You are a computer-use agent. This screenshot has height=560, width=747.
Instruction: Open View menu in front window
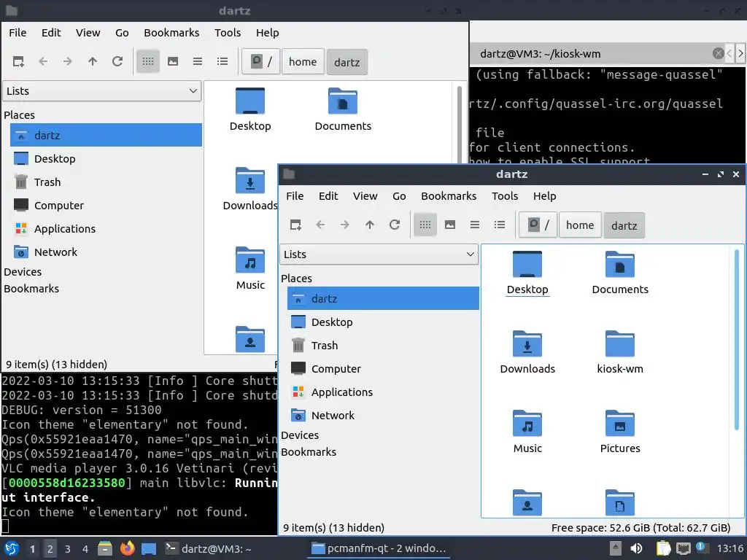point(365,196)
